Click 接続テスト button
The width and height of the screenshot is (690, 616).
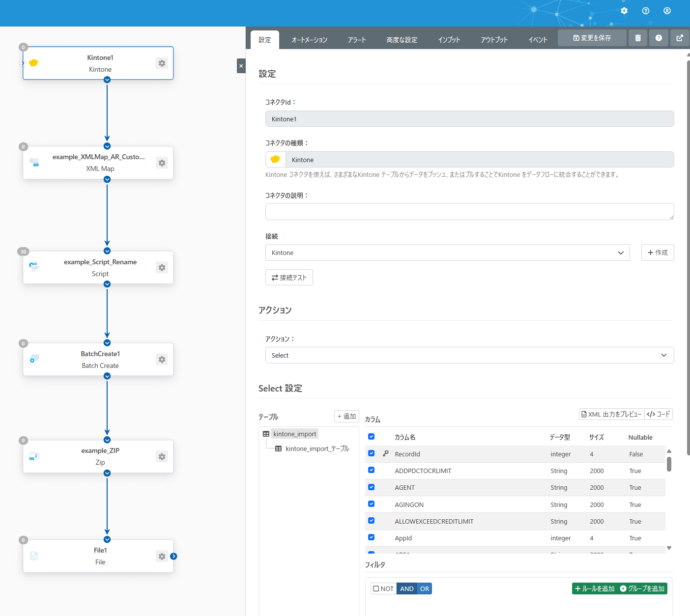[289, 278]
